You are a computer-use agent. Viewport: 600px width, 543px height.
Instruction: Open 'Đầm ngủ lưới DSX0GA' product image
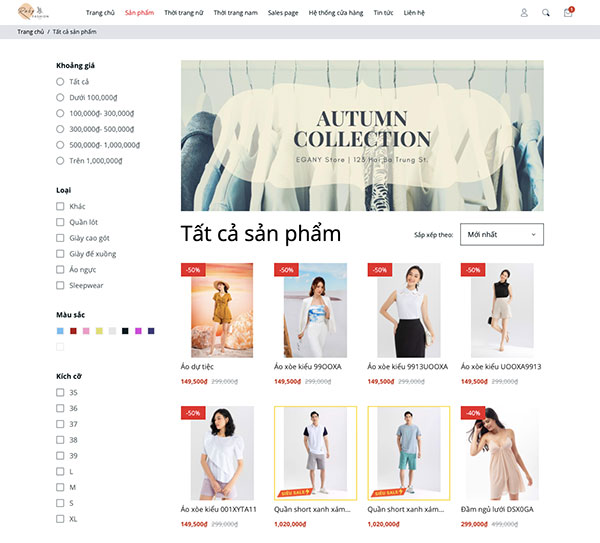[502, 453]
